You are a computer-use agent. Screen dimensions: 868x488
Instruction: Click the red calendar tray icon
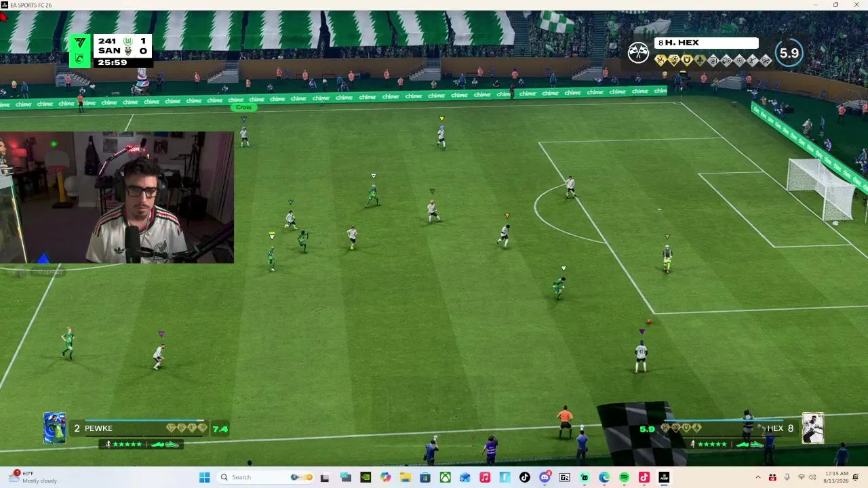tap(772, 477)
